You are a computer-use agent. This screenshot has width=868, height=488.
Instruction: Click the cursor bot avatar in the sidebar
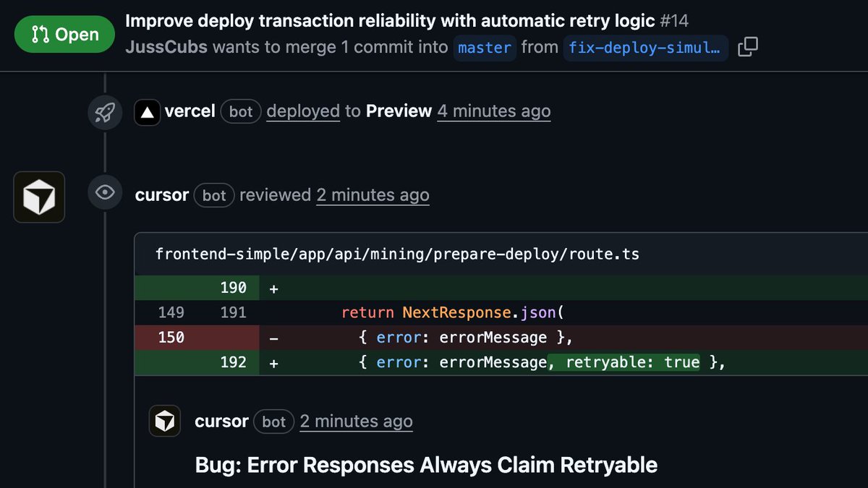38,197
